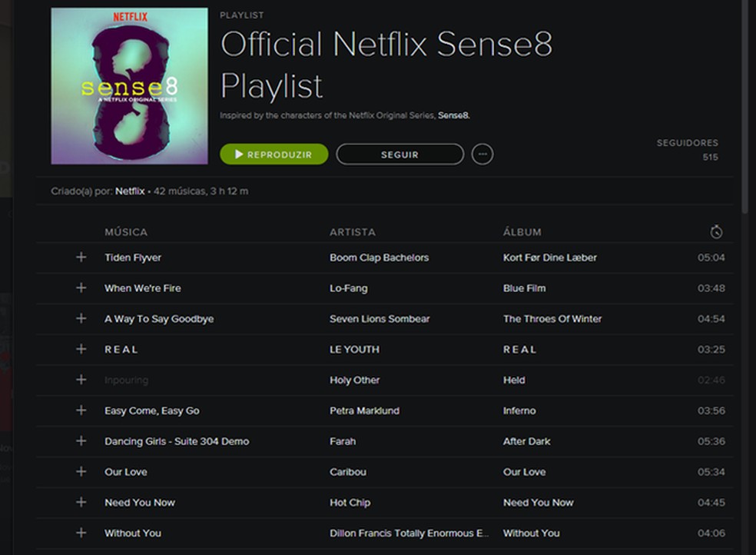Add "A Way To Say Goodbye" via plus control
This screenshot has width=756, height=555.
[x=81, y=318]
